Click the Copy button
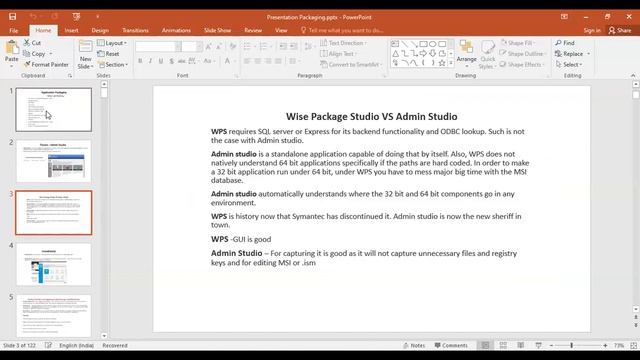 click(x=34, y=53)
